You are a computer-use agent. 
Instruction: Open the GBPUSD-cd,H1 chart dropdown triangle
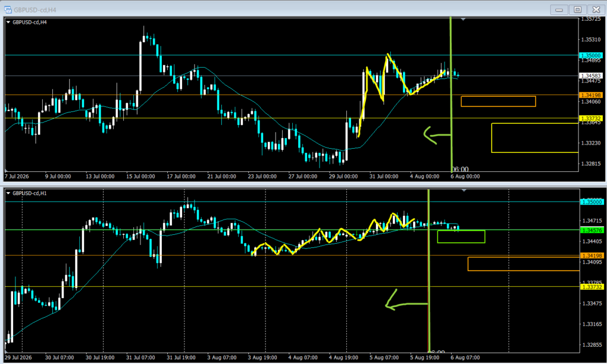(x=8, y=193)
